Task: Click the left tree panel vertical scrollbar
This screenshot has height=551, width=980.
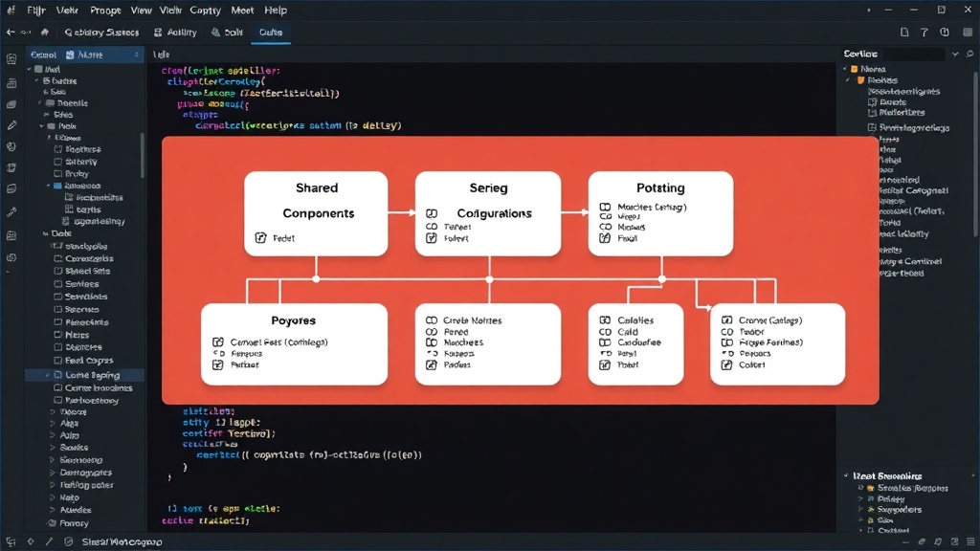Action: pyautogui.click(x=143, y=154)
